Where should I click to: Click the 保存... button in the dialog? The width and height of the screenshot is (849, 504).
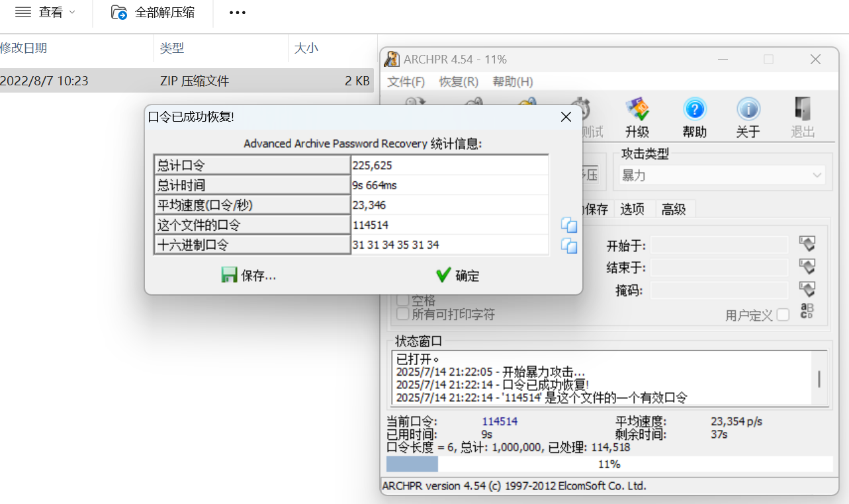point(249,276)
